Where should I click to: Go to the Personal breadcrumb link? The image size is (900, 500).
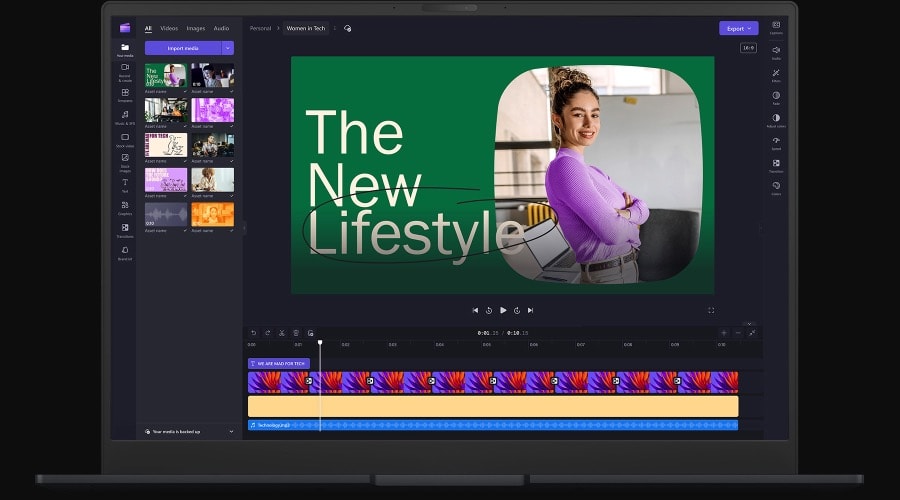click(x=260, y=28)
